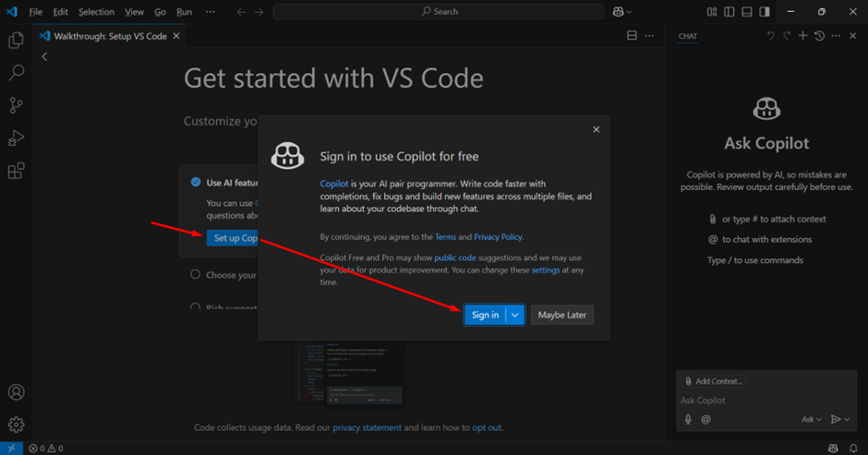This screenshot has width=868, height=455.
Task: Toggle the Secondary Side Bar layout icon
Action: (765, 12)
